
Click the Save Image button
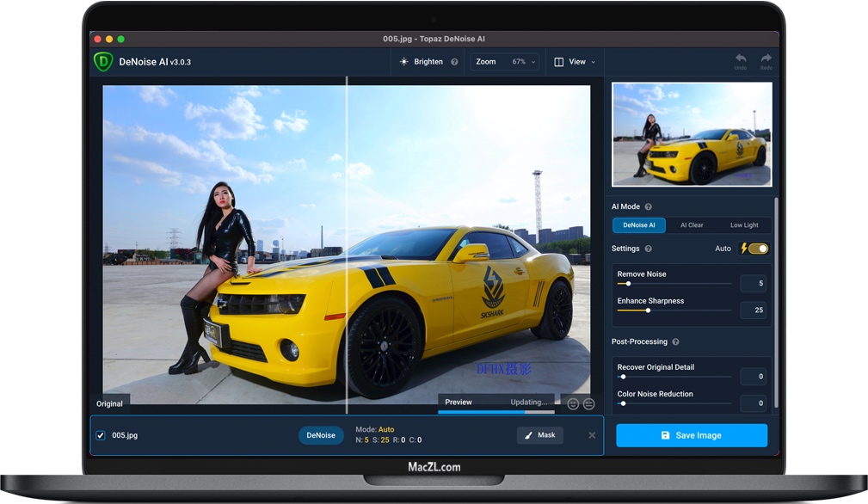click(x=692, y=435)
